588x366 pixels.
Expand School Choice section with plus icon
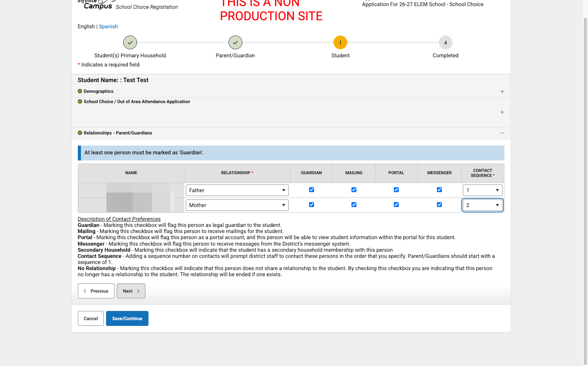[x=502, y=112]
